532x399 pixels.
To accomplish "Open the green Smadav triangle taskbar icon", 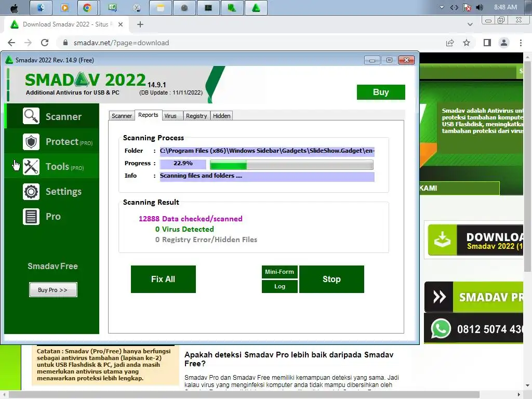I will pyautogui.click(x=256, y=8).
